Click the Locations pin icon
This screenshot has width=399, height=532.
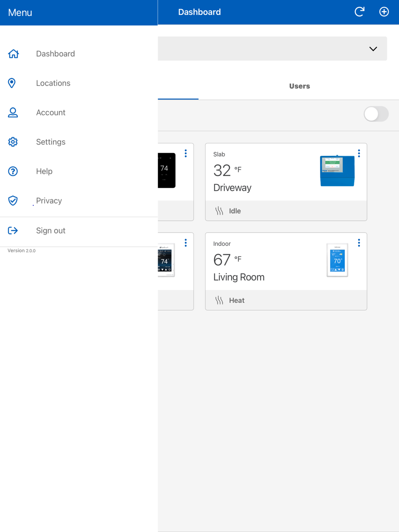pos(12,83)
